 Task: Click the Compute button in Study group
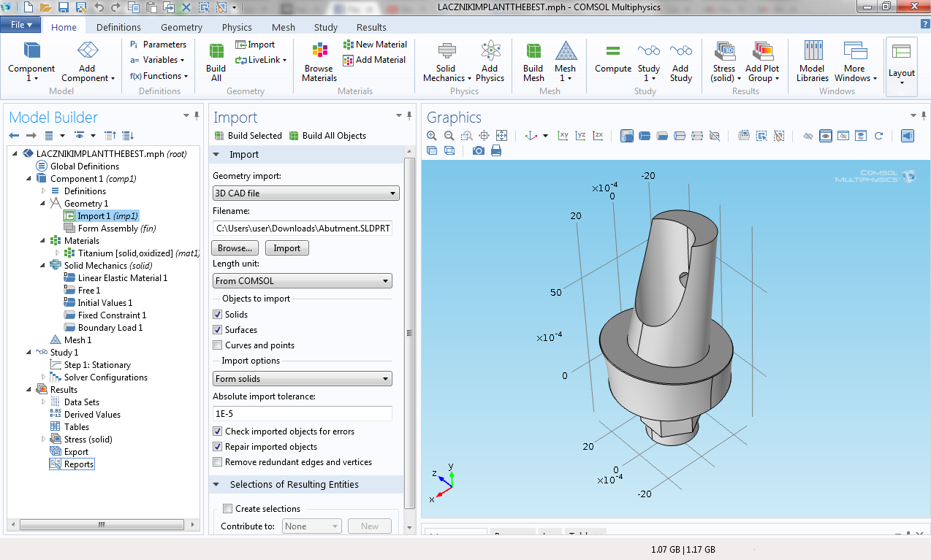[613, 58]
